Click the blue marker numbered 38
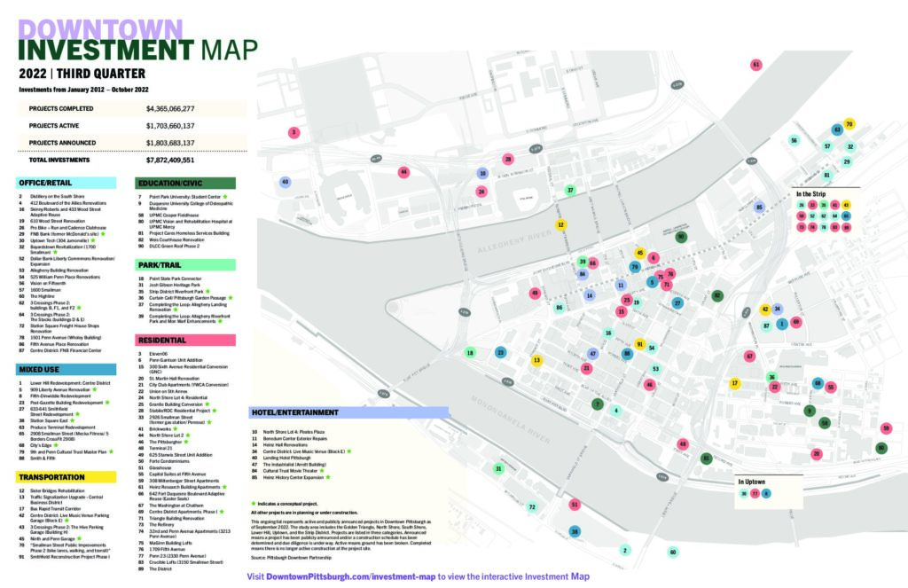908x588 pixels. (575, 531)
